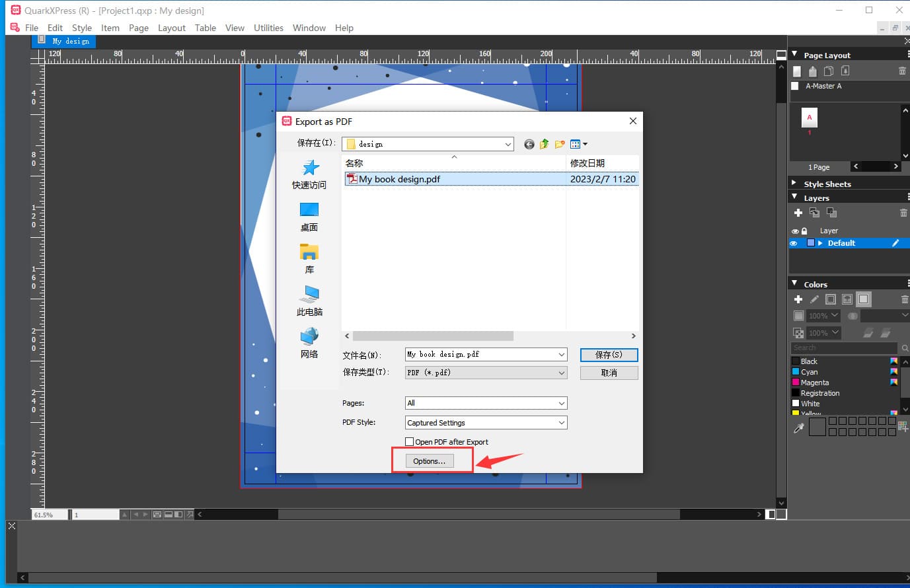The width and height of the screenshot is (910, 588).
Task: Create a new folder in dialog
Action: [x=560, y=144]
